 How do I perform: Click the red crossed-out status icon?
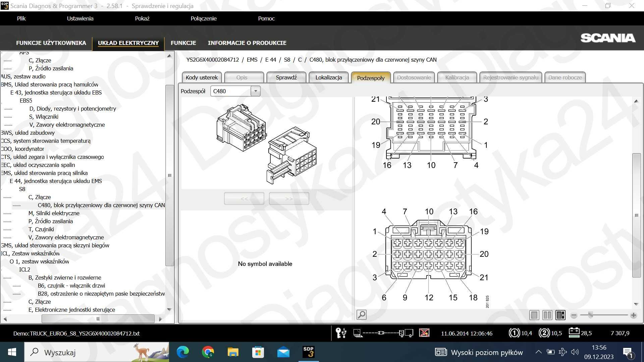pos(424,333)
